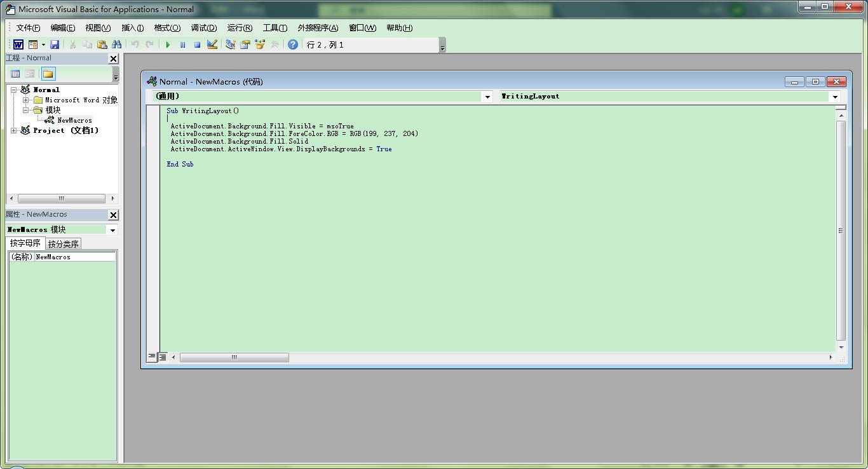
Task: Click the Break pause icon
Action: [x=182, y=44]
